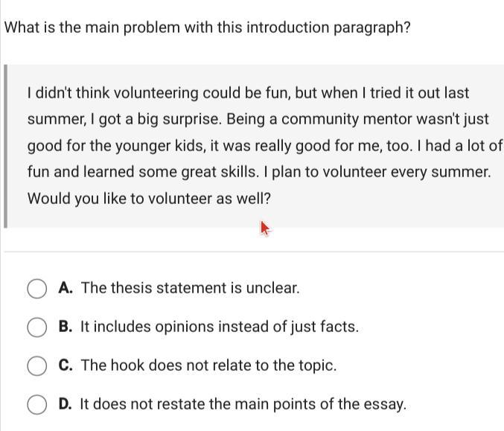Click the passage line starting 'good for the younger kids'
This screenshot has height=431, width=504.
coord(264,146)
